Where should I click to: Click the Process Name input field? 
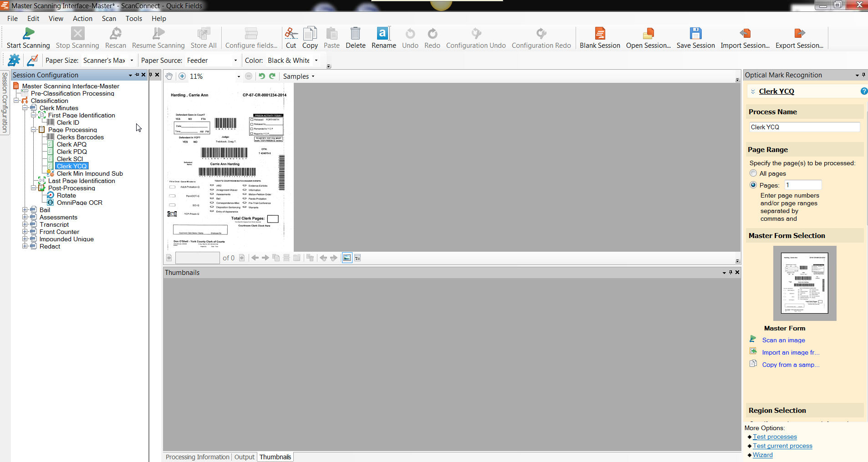(x=804, y=127)
